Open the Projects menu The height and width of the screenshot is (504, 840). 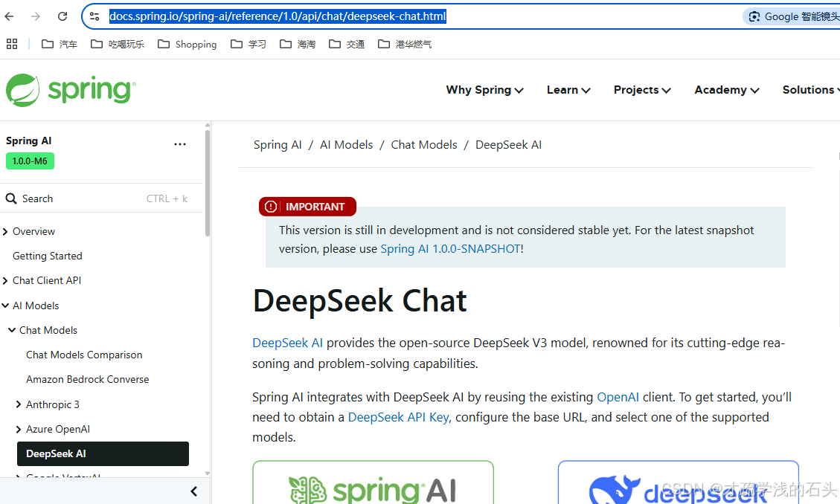[x=642, y=90]
